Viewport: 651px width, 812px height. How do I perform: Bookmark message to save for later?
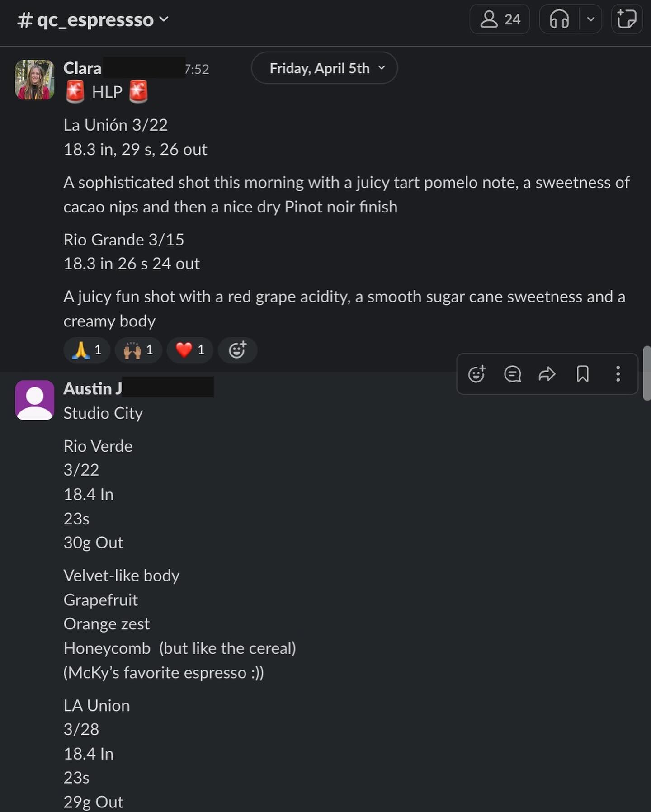[583, 374]
